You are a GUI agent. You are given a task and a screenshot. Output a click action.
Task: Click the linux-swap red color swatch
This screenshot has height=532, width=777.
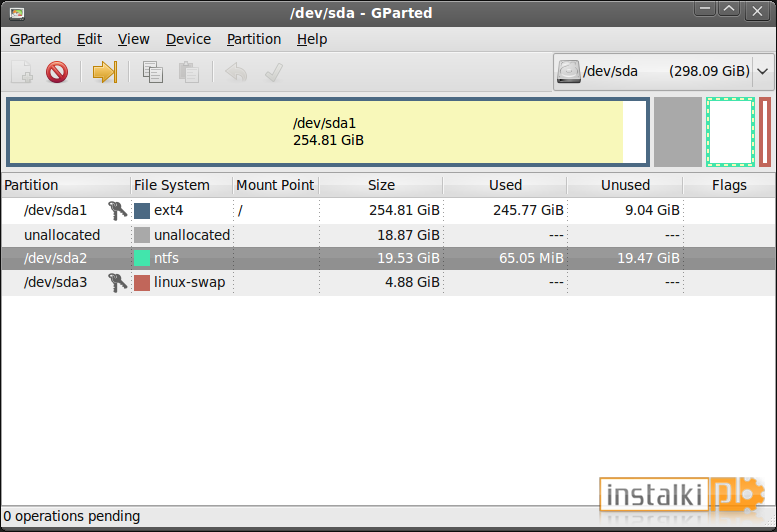click(142, 282)
